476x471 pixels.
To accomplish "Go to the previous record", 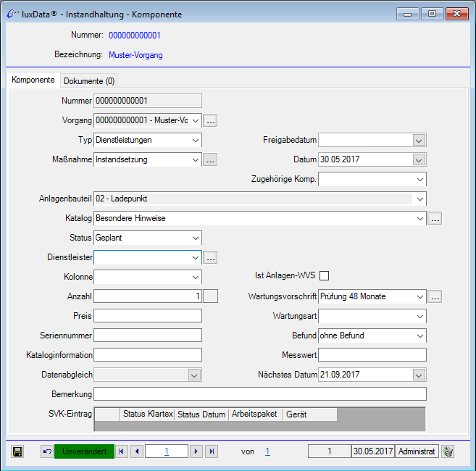I will coord(137,451).
